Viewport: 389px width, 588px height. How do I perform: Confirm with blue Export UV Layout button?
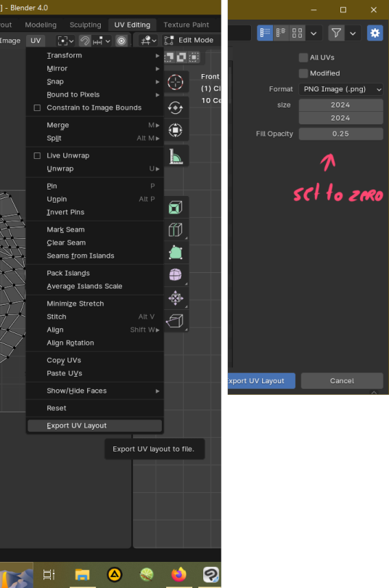tap(261, 380)
